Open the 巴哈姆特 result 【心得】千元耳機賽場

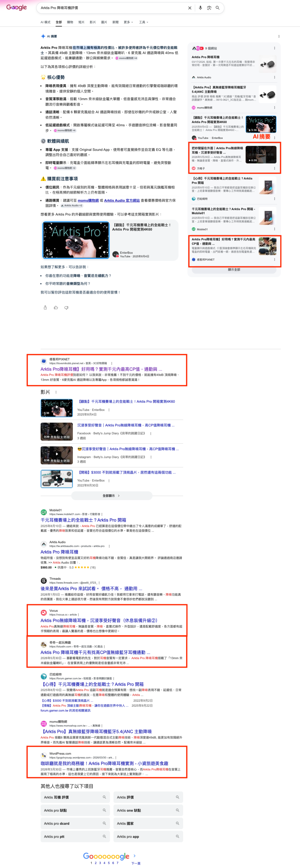(92, 684)
